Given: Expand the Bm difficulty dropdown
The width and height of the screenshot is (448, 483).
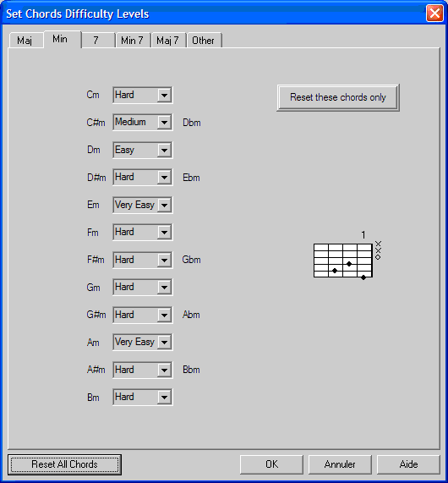Looking at the screenshot, I should click(143, 397).
